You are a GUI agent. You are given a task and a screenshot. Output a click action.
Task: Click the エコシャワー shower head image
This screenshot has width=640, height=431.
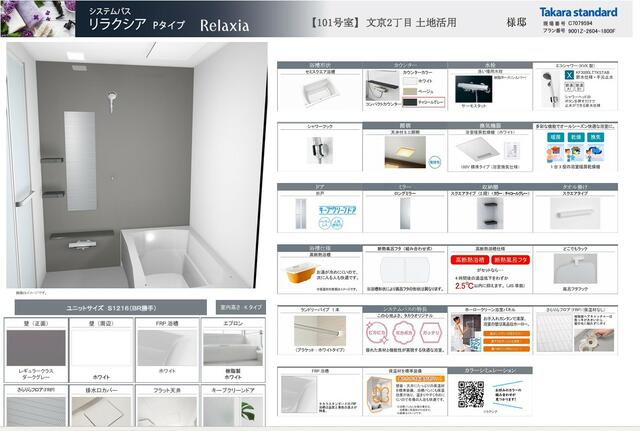click(550, 89)
